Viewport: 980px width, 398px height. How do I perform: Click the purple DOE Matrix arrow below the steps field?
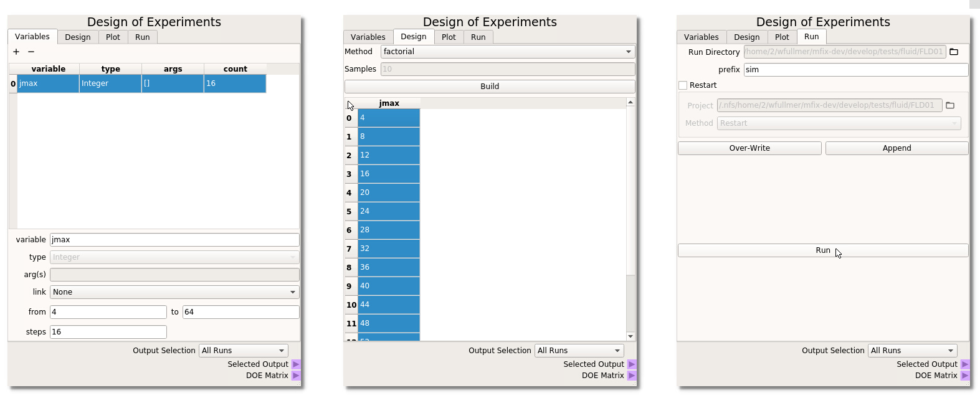[296, 376]
